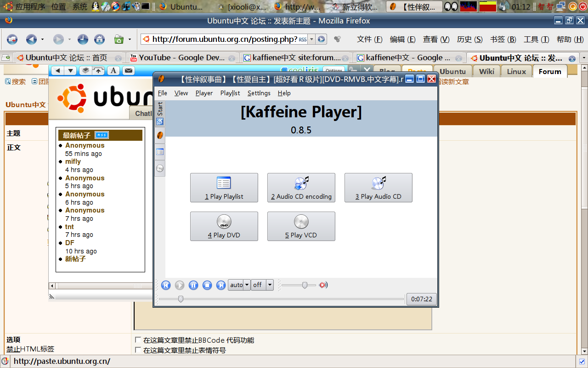Click Play Audio CD button

[x=379, y=188]
